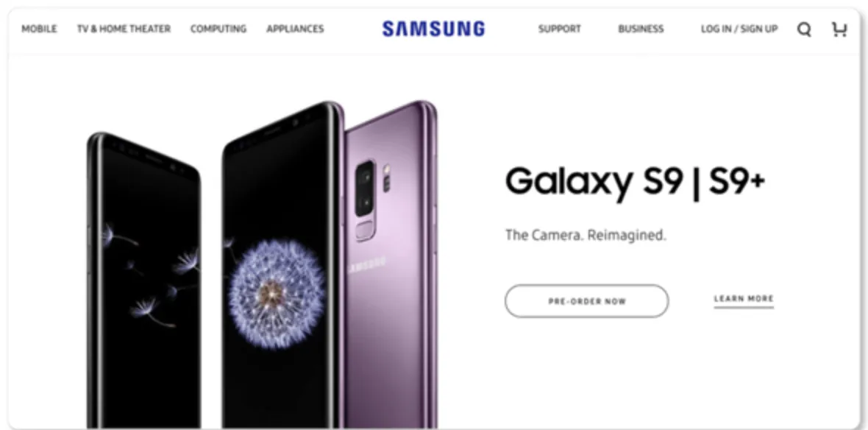Select the COMPUTING menu item
The image size is (868, 430).
(x=218, y=29)
